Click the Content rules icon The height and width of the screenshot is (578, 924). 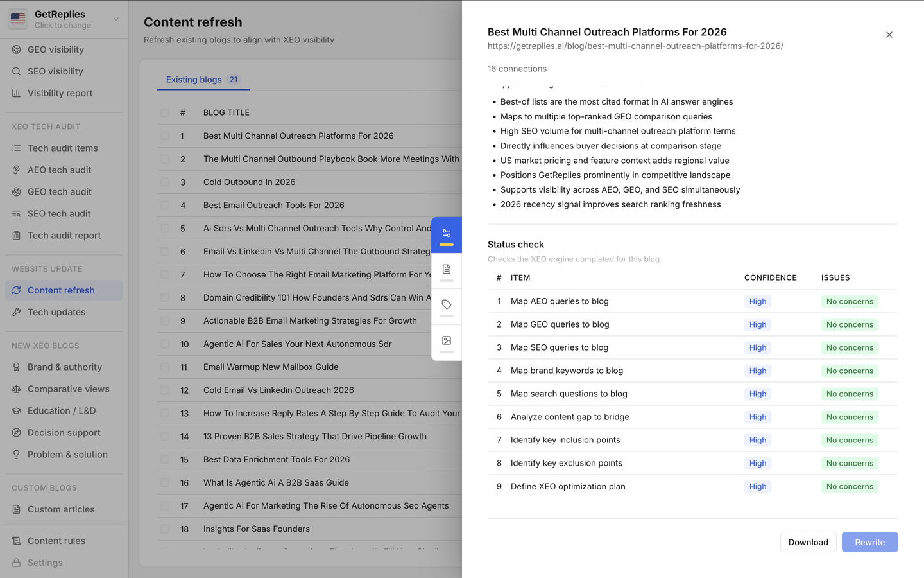click(x=17, y=541)
